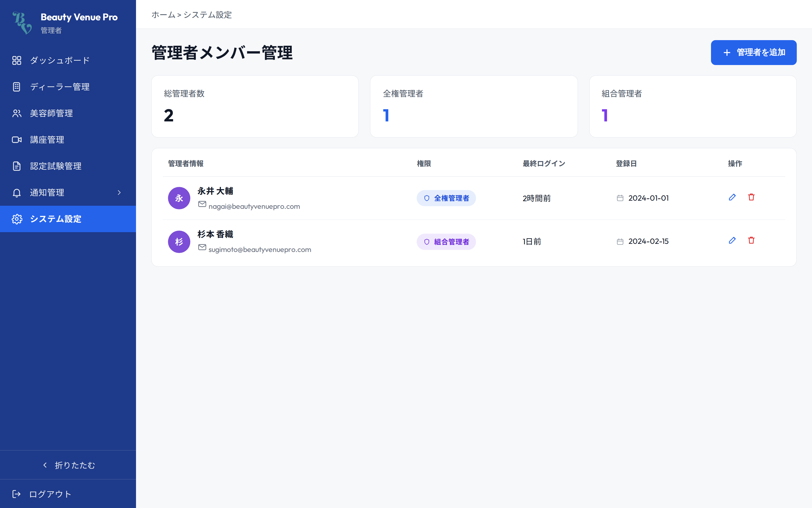Select 講座管理 in the sidebar
Viewport: 812px width, 508px height.
point(68,140)
